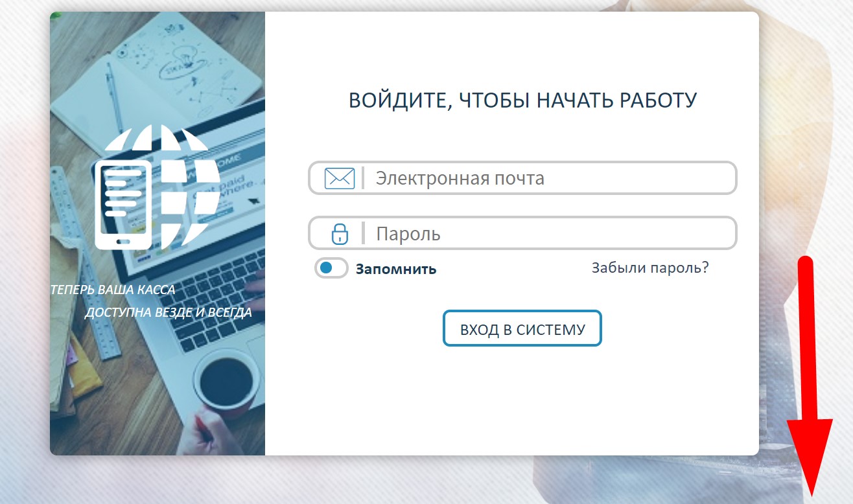The image size is (853, 504).
Task: Focus the Электронная почта input field
Action: [551, 178]
